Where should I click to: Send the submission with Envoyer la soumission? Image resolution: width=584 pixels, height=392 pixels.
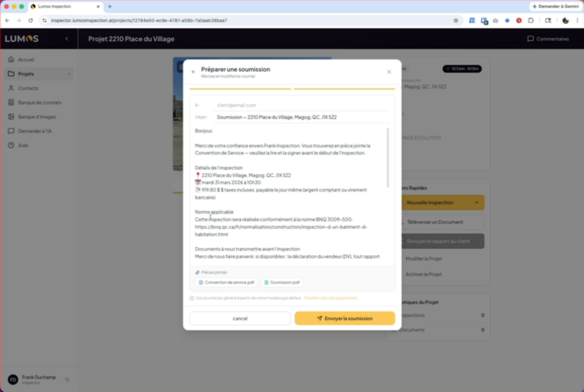tap(345, 318)
